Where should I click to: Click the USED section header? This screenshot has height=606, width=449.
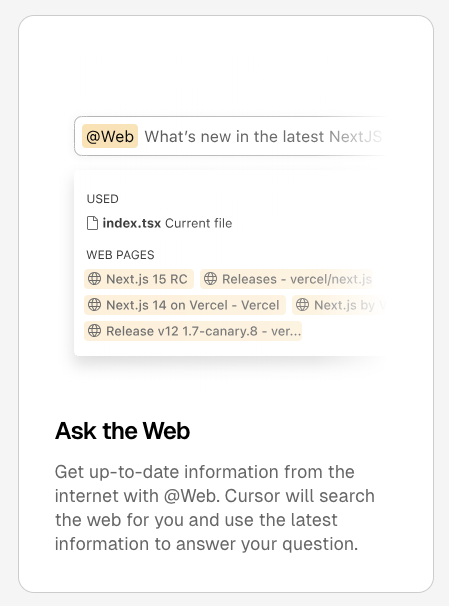(x=102, y=199)
